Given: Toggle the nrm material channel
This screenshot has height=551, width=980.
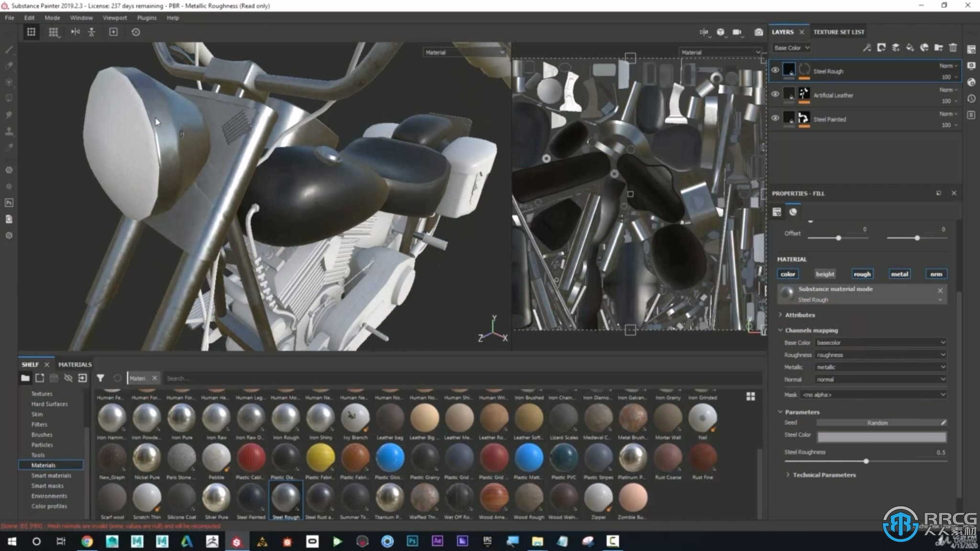Looking at the screenshot, I should point(936,274).
